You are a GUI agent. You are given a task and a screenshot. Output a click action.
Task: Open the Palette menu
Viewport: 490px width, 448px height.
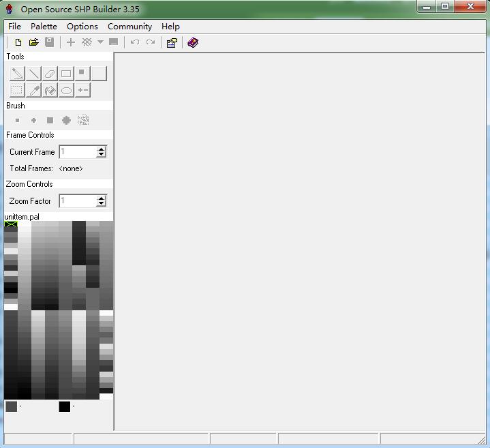coord(44,26)
